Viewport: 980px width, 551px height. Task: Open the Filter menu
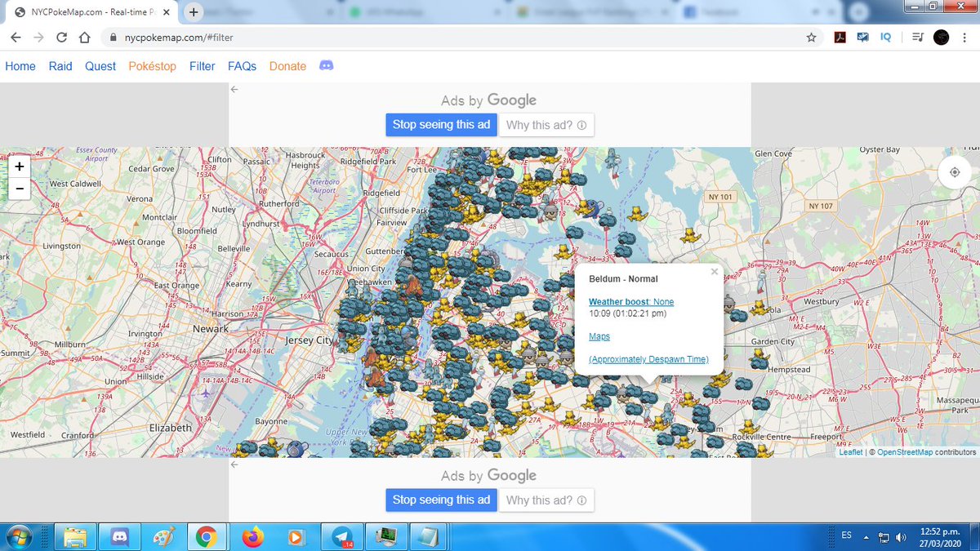(x=202, y=66)
